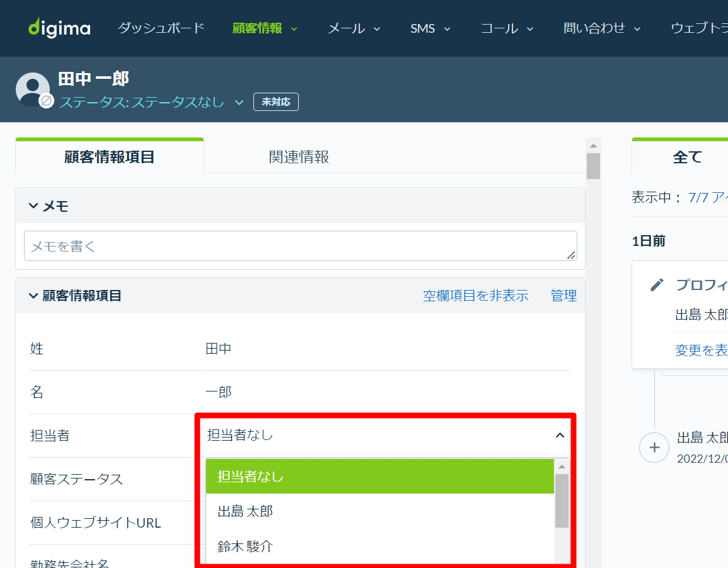Click the 担当者 field label
Screen dimensions: 728x568
[50, 435]
